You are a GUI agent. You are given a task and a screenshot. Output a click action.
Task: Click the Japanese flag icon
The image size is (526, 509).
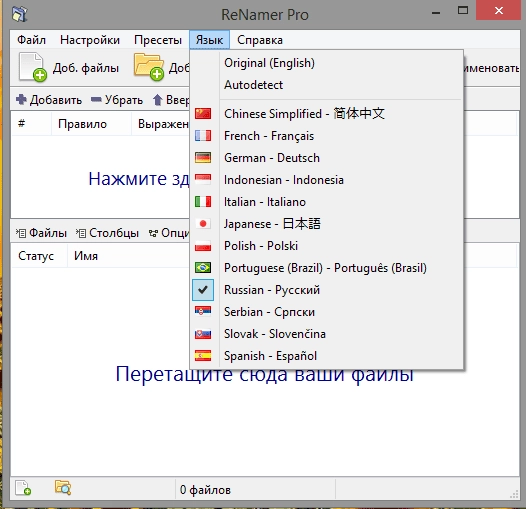203,223
